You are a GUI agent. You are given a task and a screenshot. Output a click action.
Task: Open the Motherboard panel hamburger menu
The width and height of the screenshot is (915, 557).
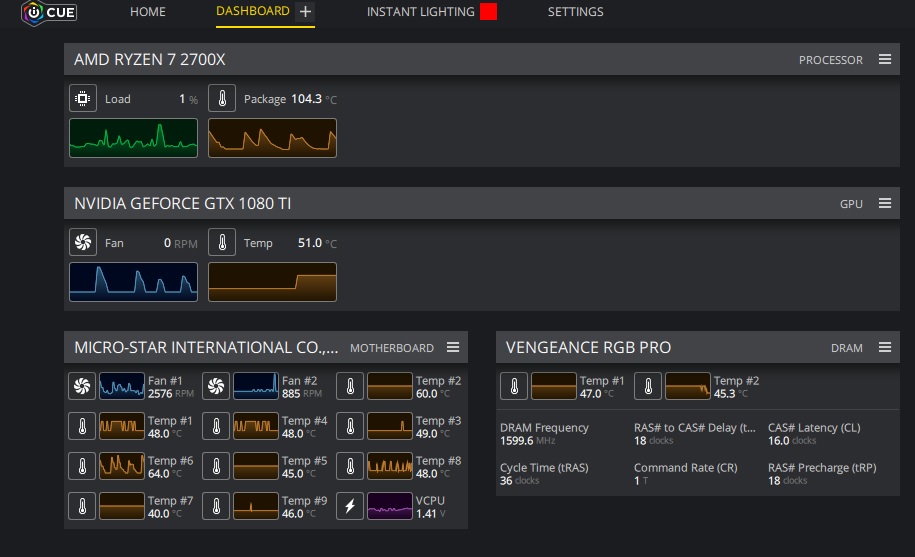pos(452,348)
